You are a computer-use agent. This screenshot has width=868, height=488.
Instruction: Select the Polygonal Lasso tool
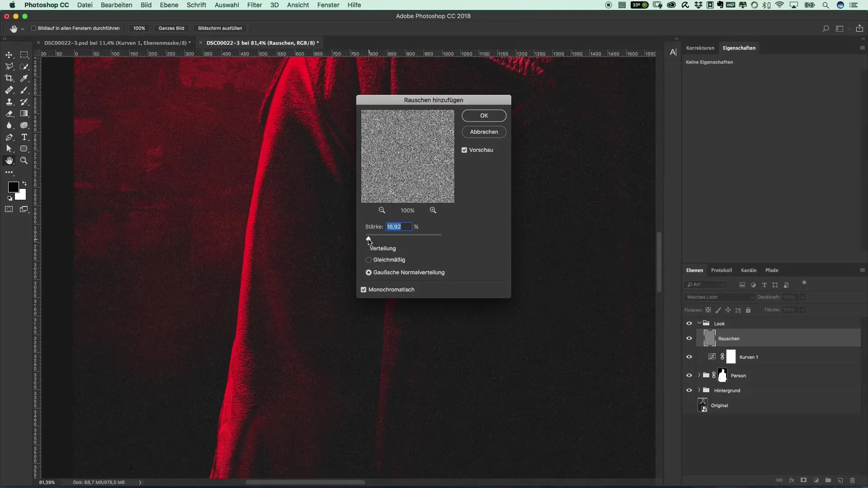pyautogui.click(x=9, y=66)
